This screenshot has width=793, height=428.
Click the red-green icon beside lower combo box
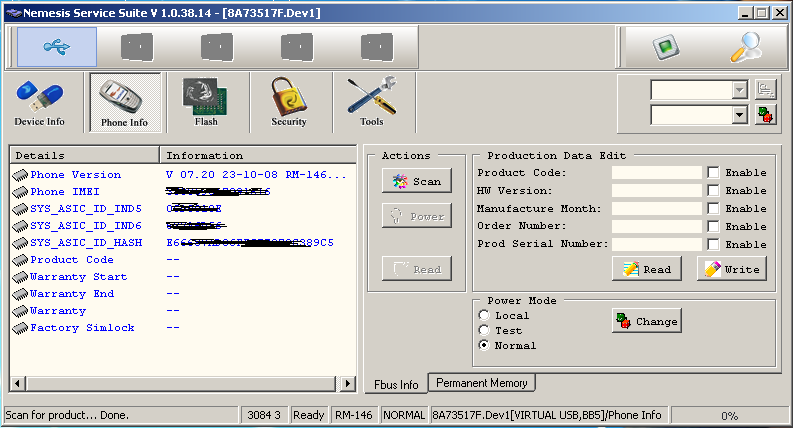[766, 115]
